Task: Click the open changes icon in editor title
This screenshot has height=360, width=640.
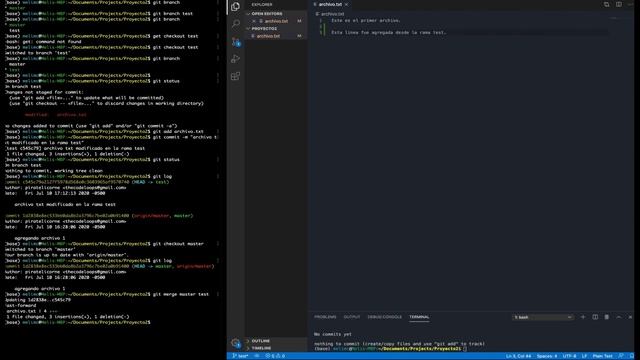Action: [x=607, y=4]
